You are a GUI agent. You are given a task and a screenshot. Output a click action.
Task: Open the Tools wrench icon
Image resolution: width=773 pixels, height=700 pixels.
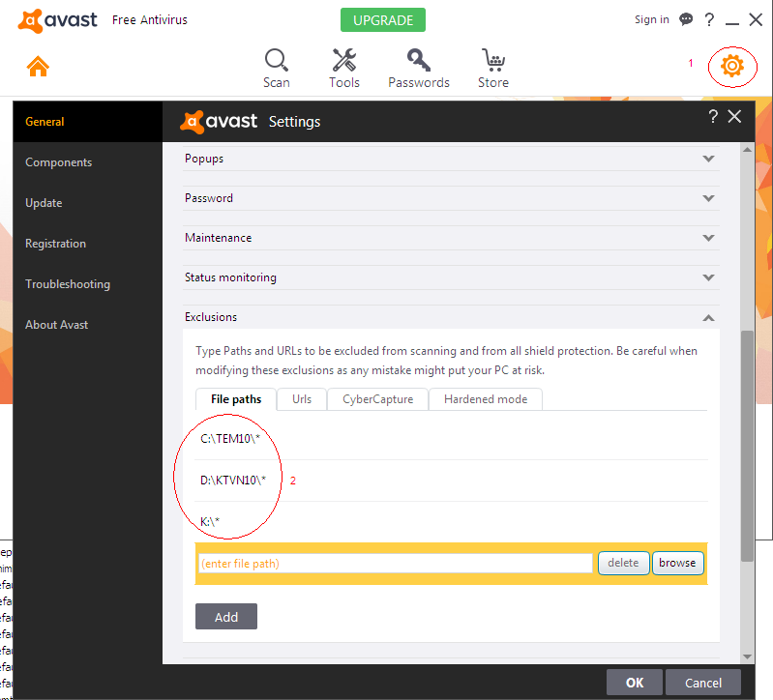pyautogui.click(x=344, y=60)
